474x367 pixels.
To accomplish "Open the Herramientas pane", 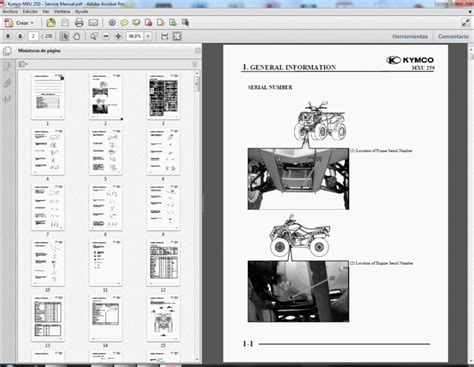I will [410, 36].
